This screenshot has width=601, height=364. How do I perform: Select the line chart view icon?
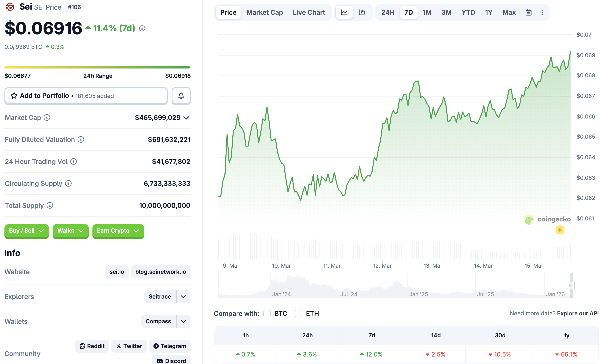(x=344, y=12)
